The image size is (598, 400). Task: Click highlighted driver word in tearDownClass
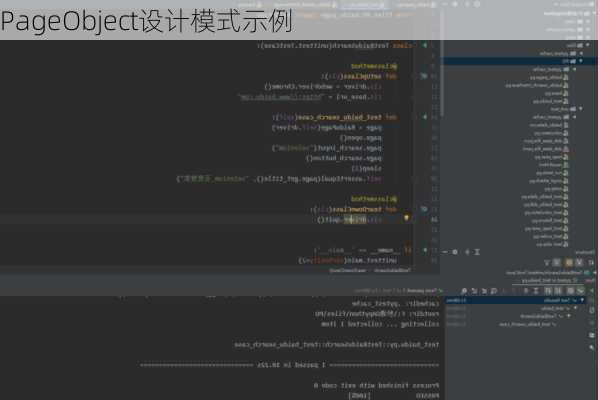[355, 220]
